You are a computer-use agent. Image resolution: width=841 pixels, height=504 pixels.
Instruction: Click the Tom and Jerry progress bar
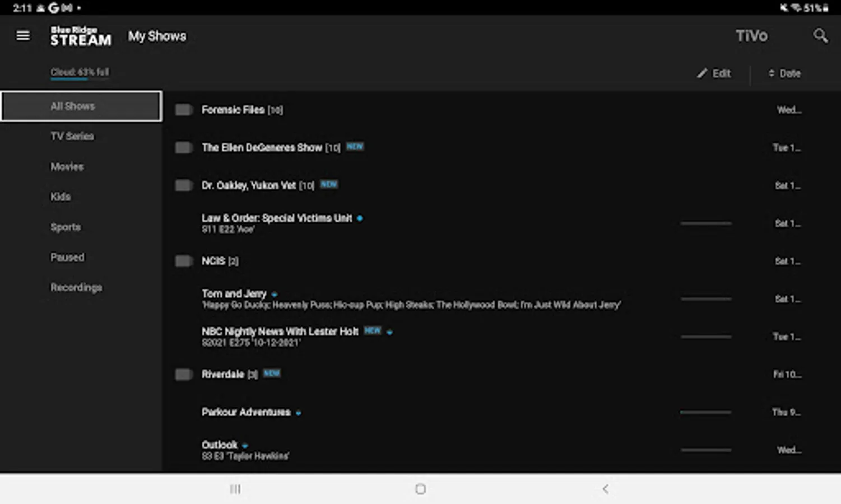(x=706, y=299)
